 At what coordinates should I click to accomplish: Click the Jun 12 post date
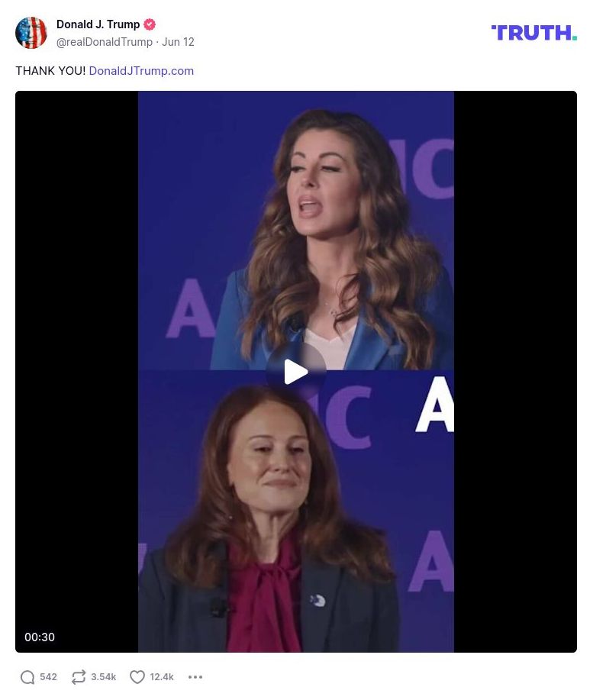coord(178,42)
